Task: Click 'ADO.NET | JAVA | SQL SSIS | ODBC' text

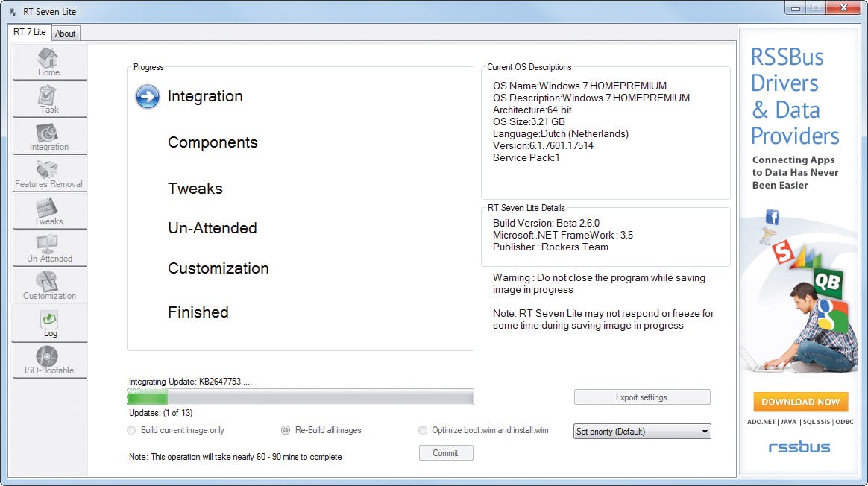Action: pos(800,422)
